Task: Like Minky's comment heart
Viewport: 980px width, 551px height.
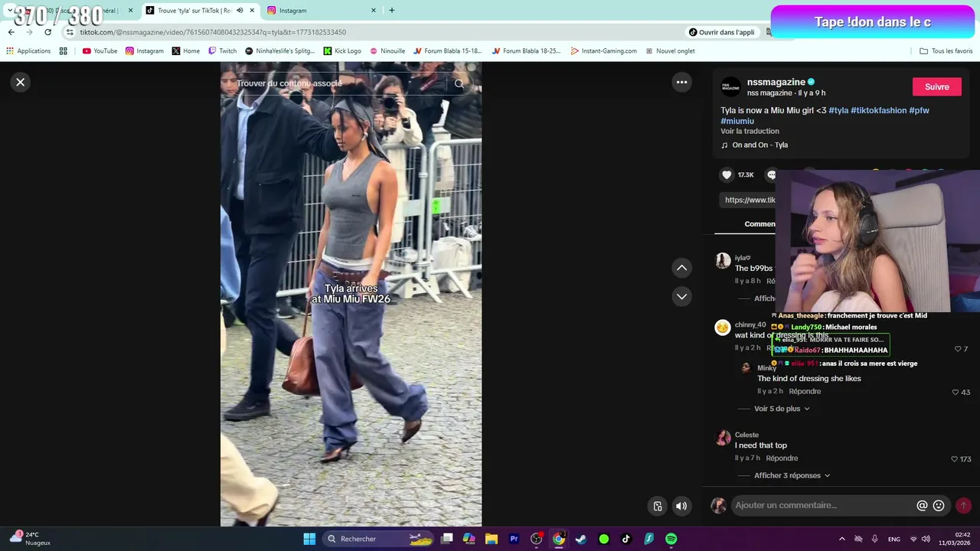Action: coord(955,392)
